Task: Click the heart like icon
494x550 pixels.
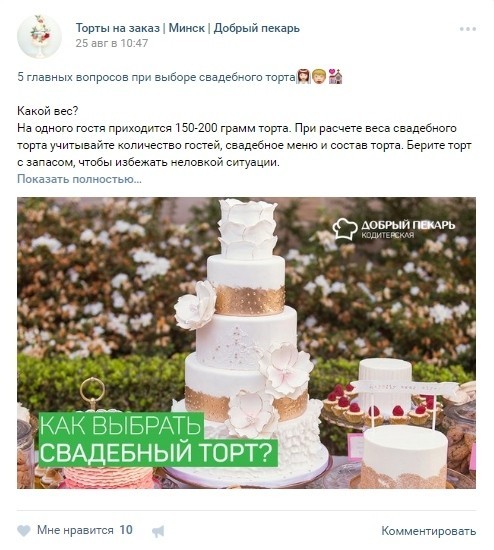Action: click(24, 530)
